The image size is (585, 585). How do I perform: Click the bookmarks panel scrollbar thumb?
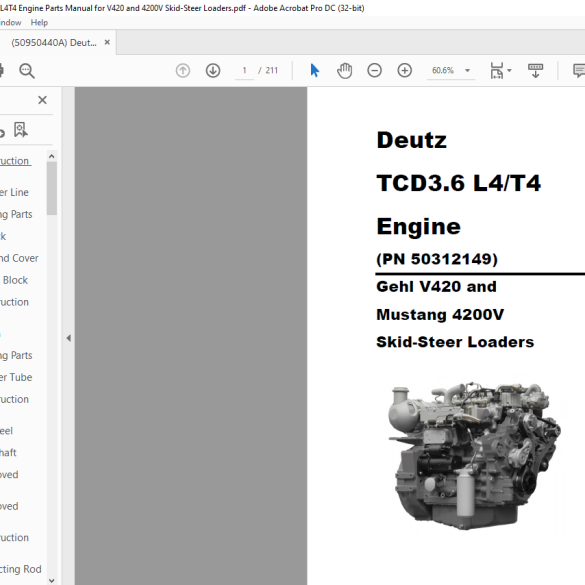(52, 188)
